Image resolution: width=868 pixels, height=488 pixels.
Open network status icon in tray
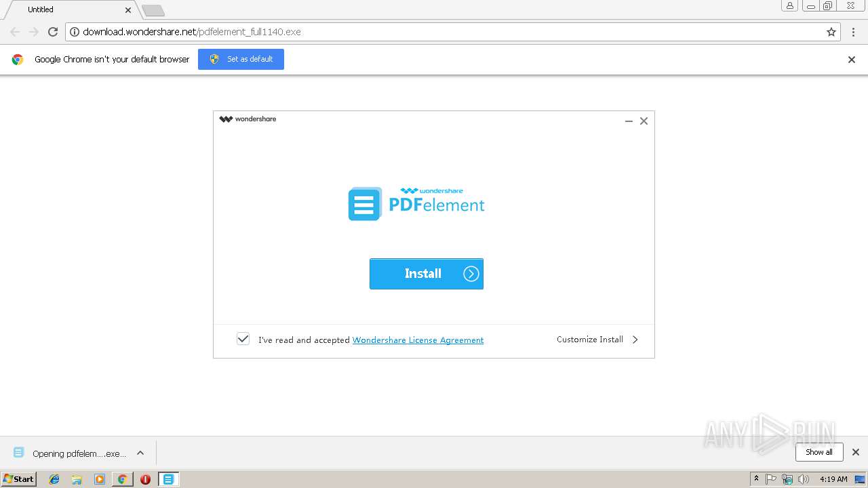(x=787, y=479)
